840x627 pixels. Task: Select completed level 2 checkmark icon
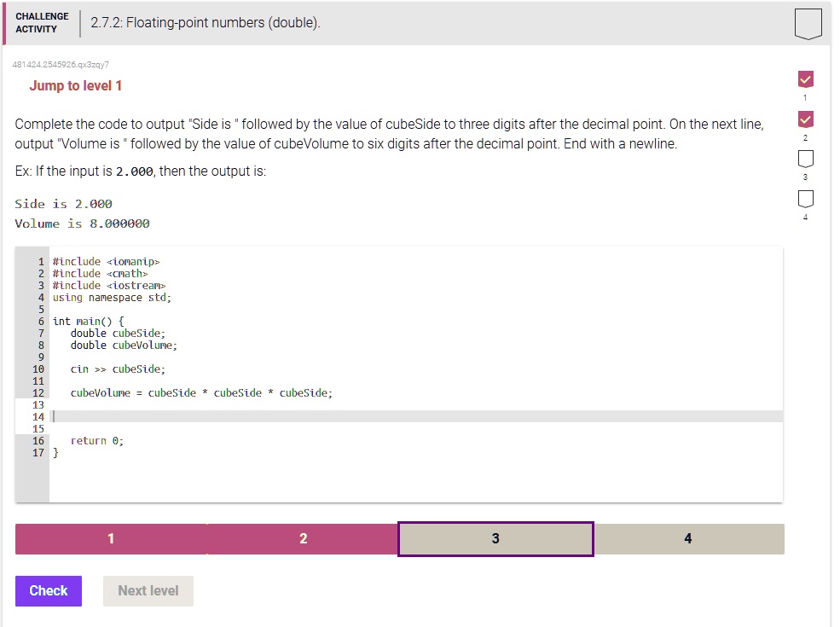tap(805, 119)
